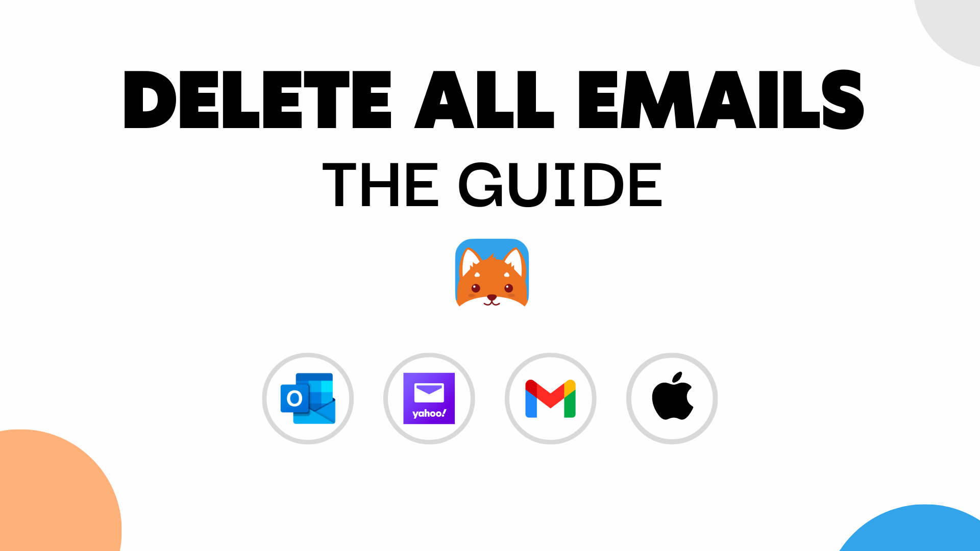Image resolution: width=980 pixels, height=551 pixels.
Task: Select the Yahoo Mail circular button
Action: point(429,397)
